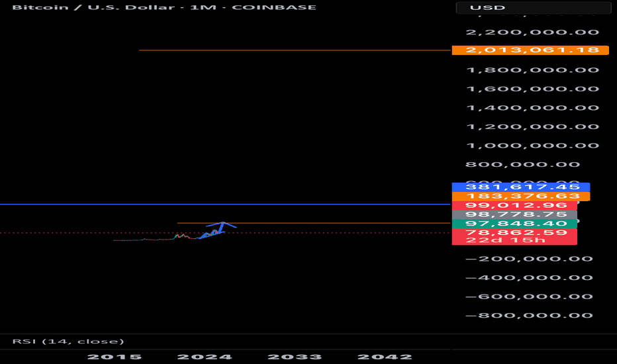Click the 2,200,000.00 price axis label
The height and width of the screenshot is (364, 617).
click(532, 32)
